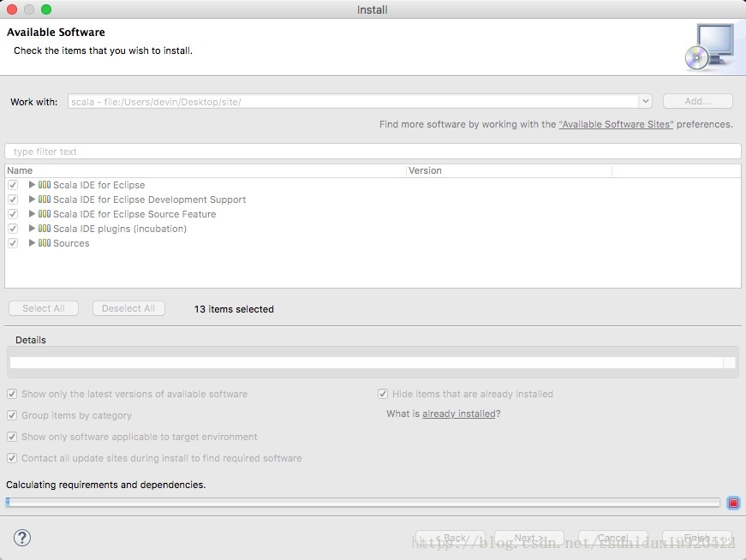This screenshot has width=746, height=560.
Task: Uncheck Scala IDE for Eclipse Source Feature checkbox
Action: (13, 213)
